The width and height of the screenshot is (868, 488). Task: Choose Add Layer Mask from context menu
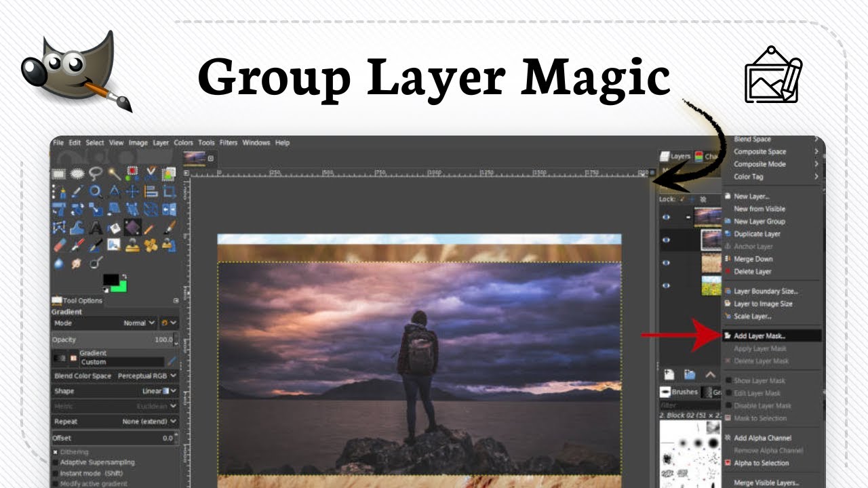[772, 335]
